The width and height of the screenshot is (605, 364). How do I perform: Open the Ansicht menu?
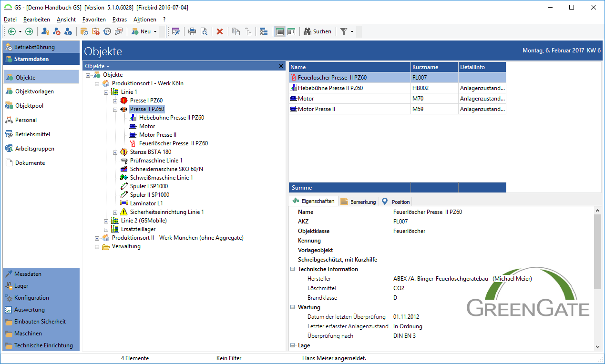click(x=66, y=20)
